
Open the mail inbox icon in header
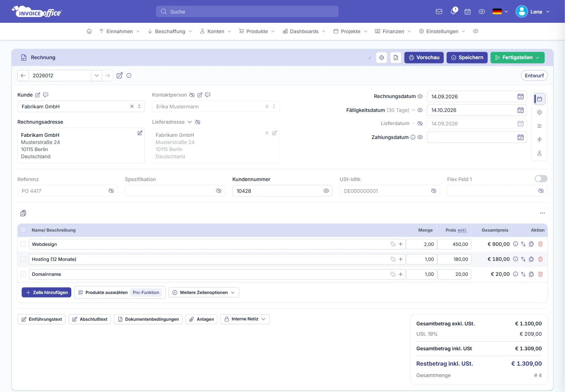(x=439, y=12)
